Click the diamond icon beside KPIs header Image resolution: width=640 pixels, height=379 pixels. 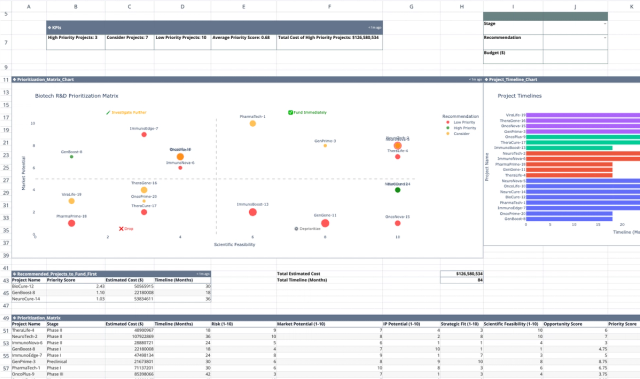pyautogui.click(x=49, y=28)
